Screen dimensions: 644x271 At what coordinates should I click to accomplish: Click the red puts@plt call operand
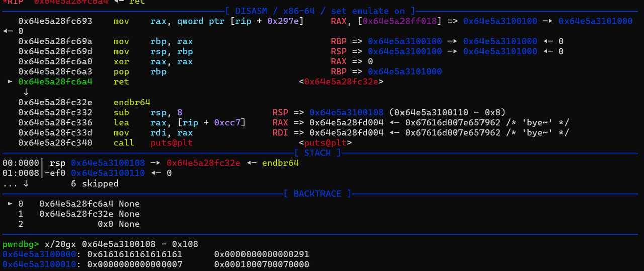pyautogui.click(x=172, y=143)
